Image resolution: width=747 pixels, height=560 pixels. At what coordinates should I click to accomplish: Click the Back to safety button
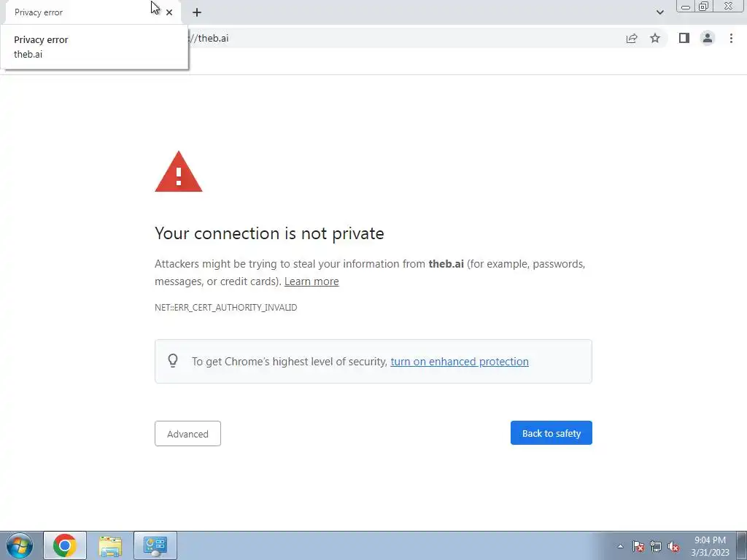pyautogui.click(x=551, y=433)
